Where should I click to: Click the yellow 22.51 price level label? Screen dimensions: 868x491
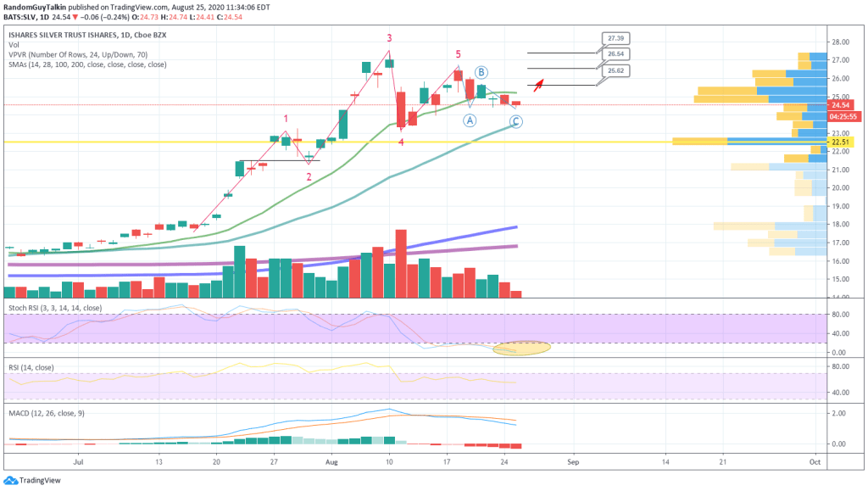point(841,142)
